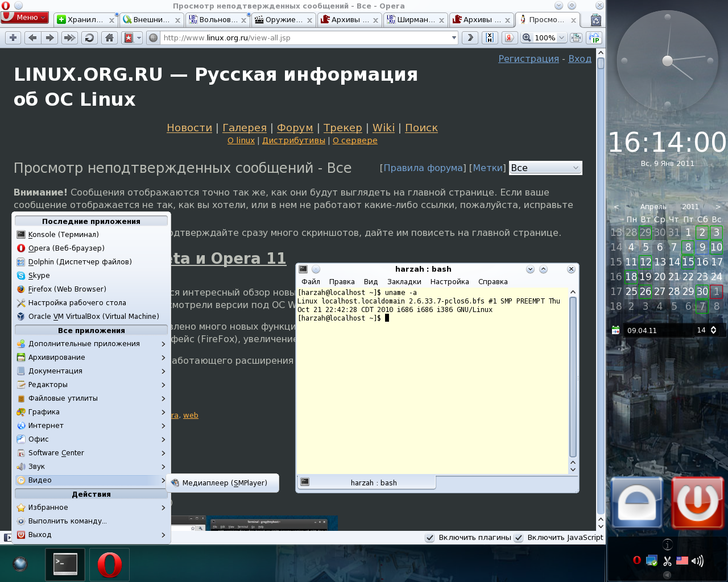728x582 pixels.
Task: Go to the Opera home page
Action: [x=109, y=38]
